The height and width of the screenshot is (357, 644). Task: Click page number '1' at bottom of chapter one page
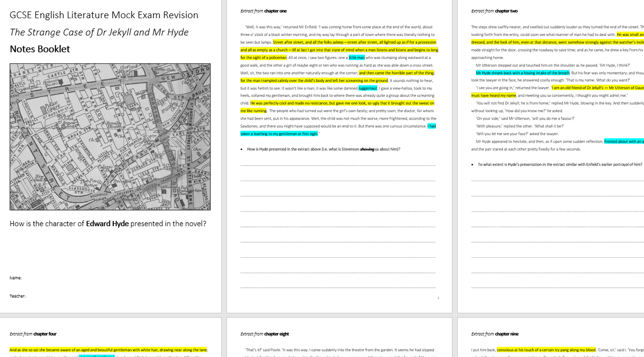438,298
